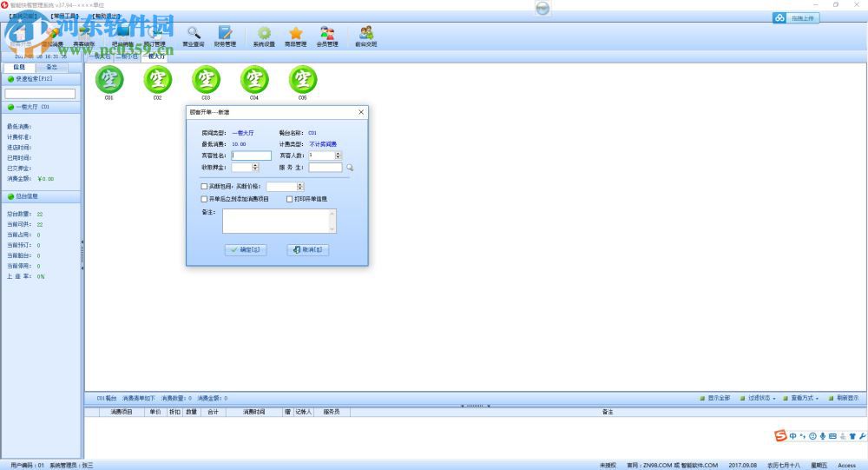Select empty table icon C05
Screen dimensions: 868x470
(x=303, y=79)
